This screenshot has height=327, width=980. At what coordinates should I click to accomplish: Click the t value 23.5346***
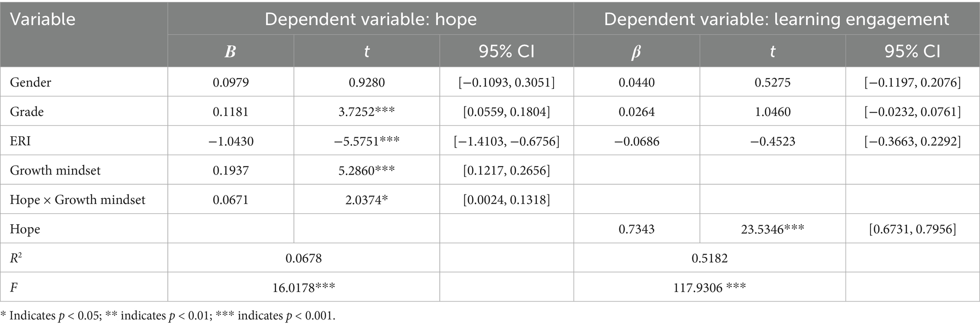[772, 229]
